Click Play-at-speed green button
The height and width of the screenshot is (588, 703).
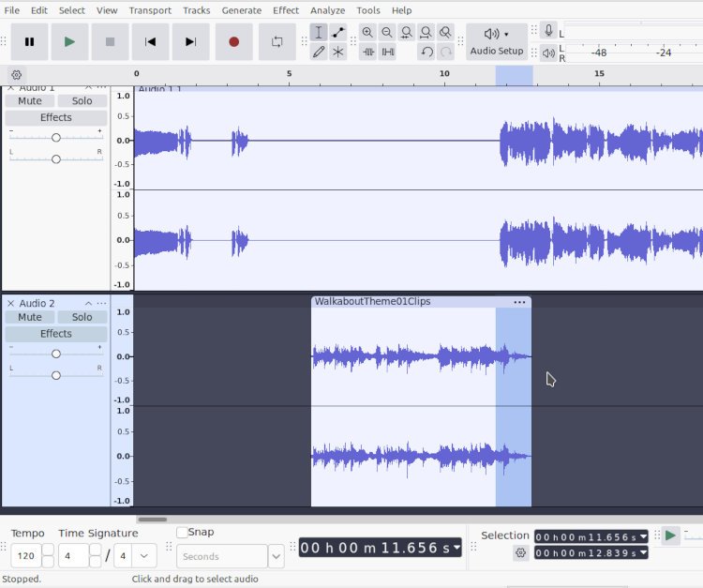coord(670,535)
